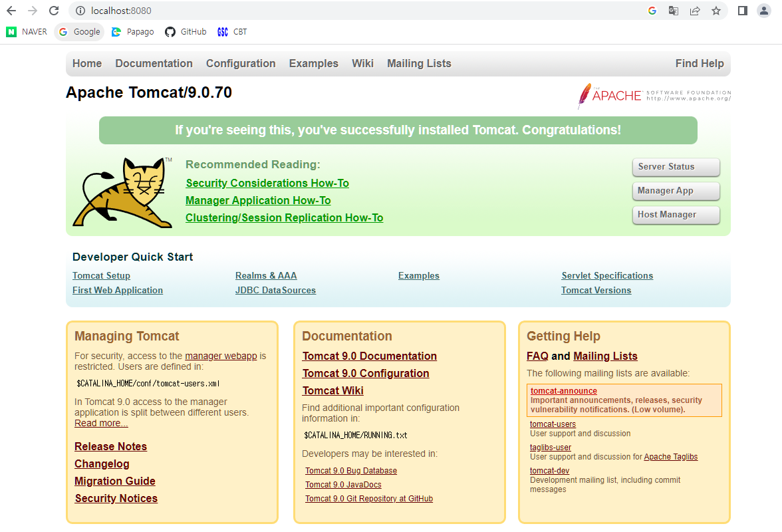Click the $CATALINA_HOME/RUNNING.txt path text
The width and height of the screenshot is (782, 532).
356,436
